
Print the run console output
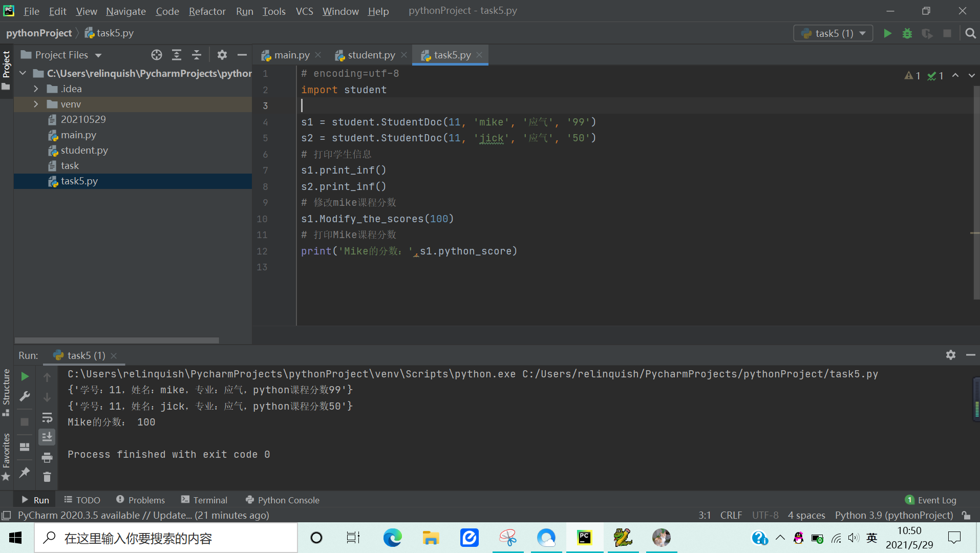pos(47,457)
